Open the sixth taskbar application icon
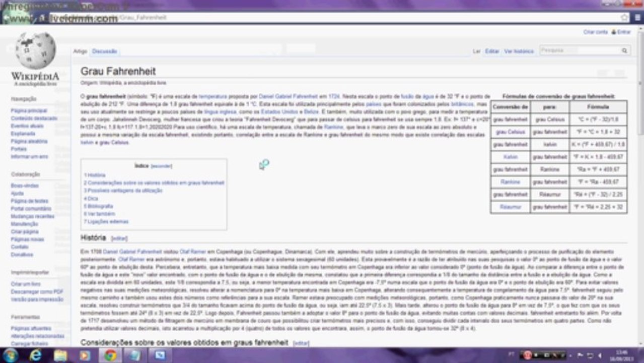 point(134,355)
